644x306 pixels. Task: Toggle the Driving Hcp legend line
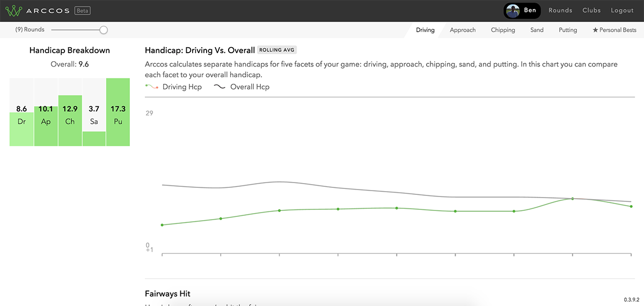pos(174,87)
